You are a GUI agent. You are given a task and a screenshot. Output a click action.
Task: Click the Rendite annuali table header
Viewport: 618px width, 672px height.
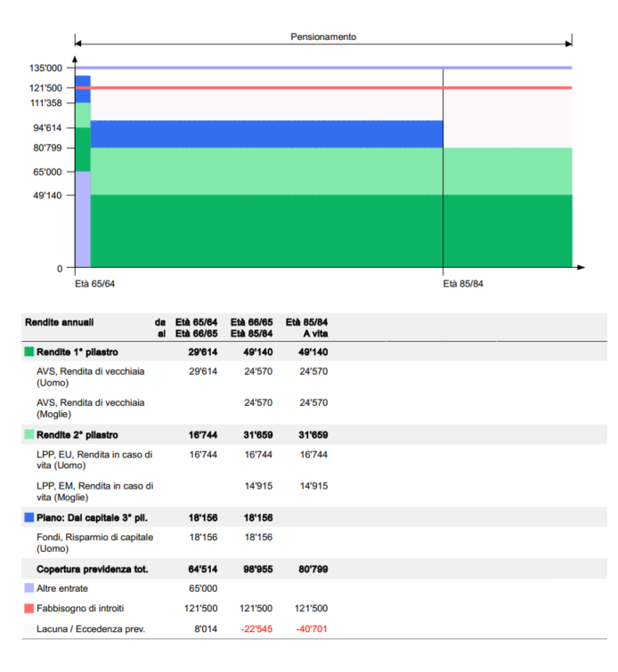[59, 322]
